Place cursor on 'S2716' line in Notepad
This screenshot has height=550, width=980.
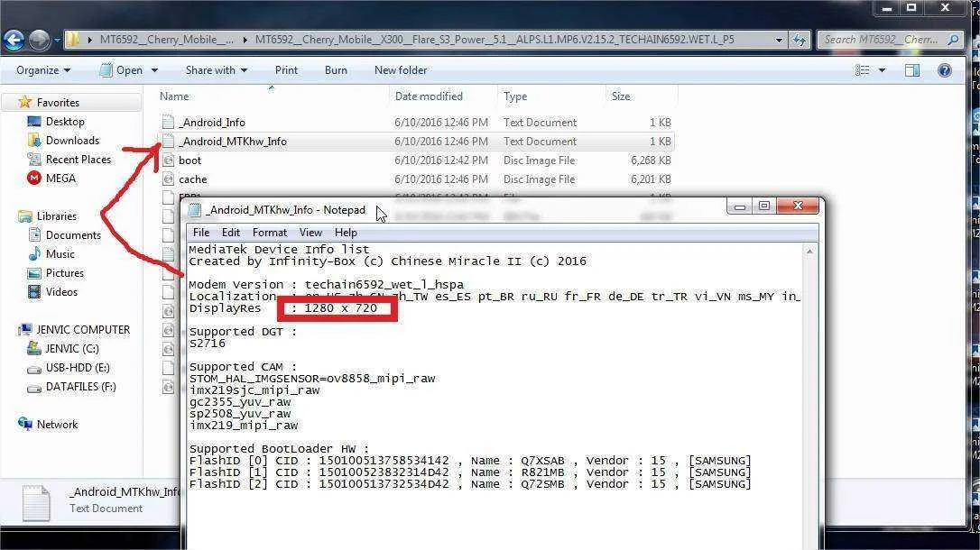208,344
